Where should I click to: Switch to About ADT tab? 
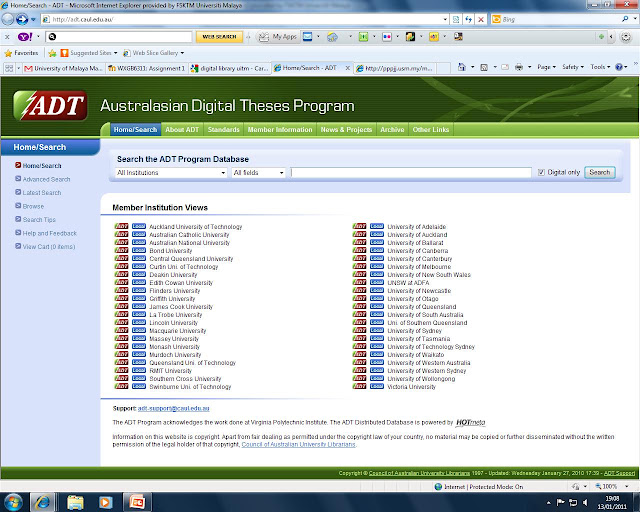coord(182,129)
